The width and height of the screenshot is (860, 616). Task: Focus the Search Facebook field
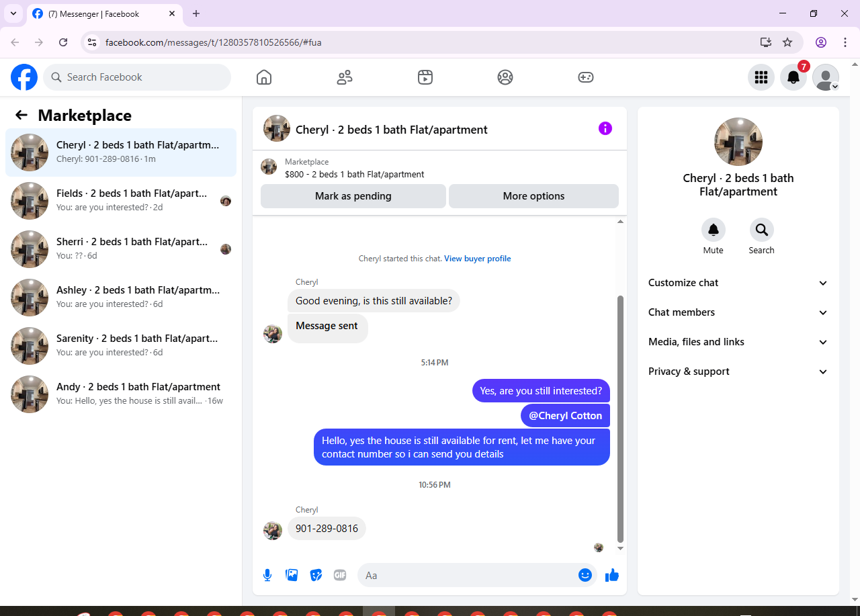(x=137, y=77)
